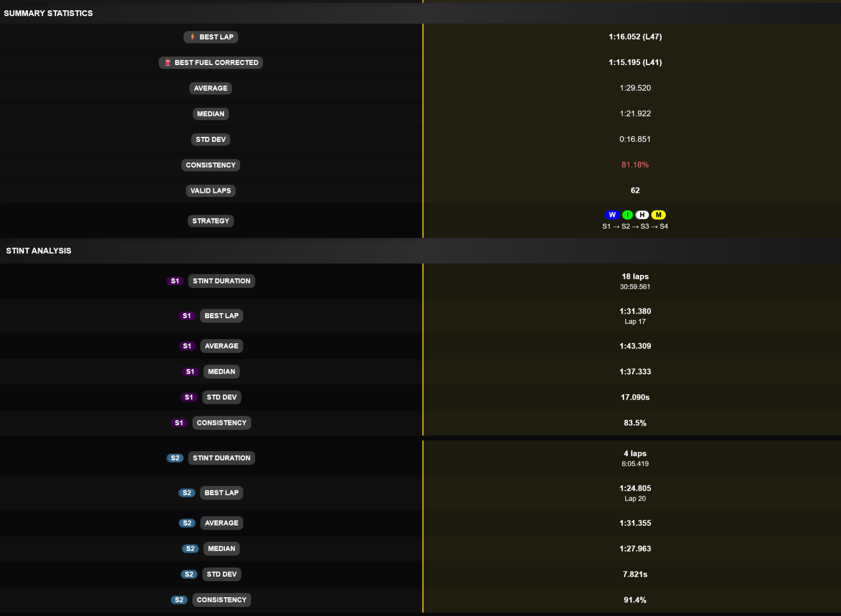Expand the Strategy row details
The height and width of the screenshot is (616, 841).
pyautogui.click(x=211, y=221)
